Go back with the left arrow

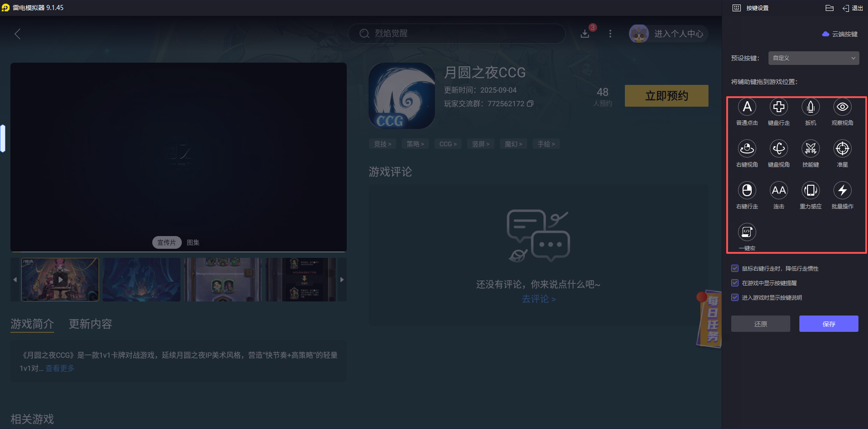(17, 34)
